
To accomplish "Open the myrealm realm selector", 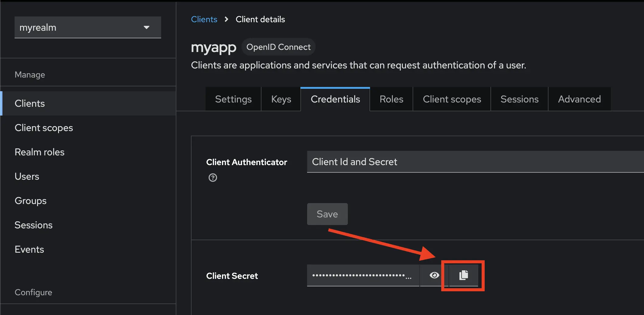I will [x=88, y=27].
